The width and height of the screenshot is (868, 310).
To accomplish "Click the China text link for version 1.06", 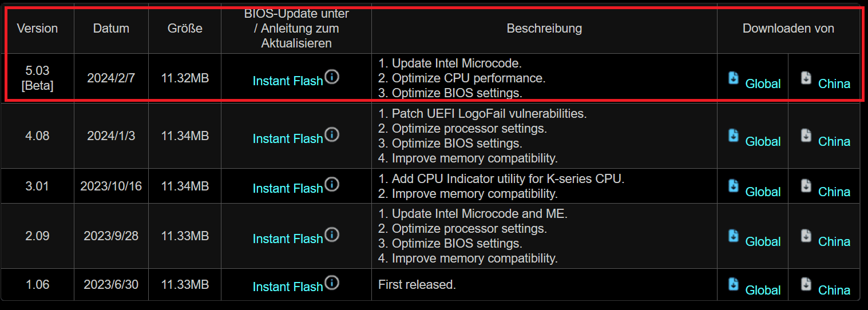I will point(834,291).
